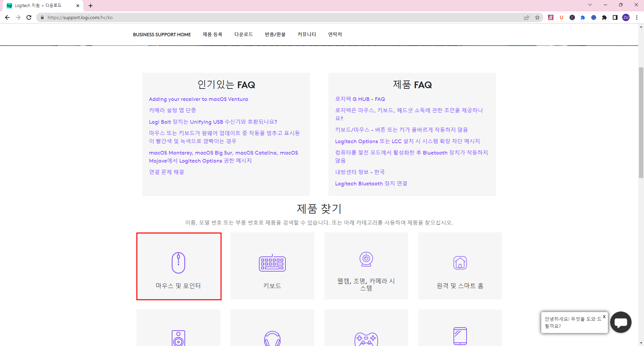
Task: Open the 내방센터 정보 - 한국 link
Action: [x=360, y=172]
